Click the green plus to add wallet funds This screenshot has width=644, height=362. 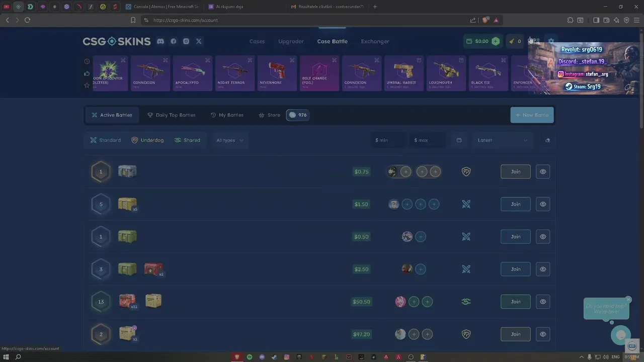496,41
